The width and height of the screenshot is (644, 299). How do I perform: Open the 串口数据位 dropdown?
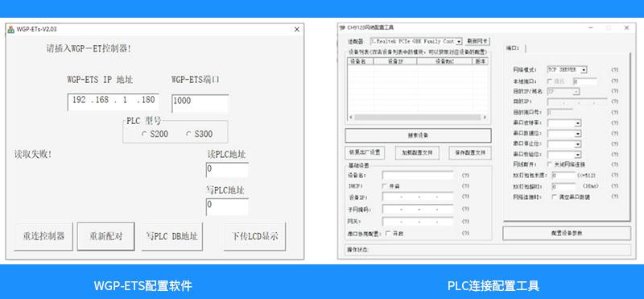tap(578, 134)
